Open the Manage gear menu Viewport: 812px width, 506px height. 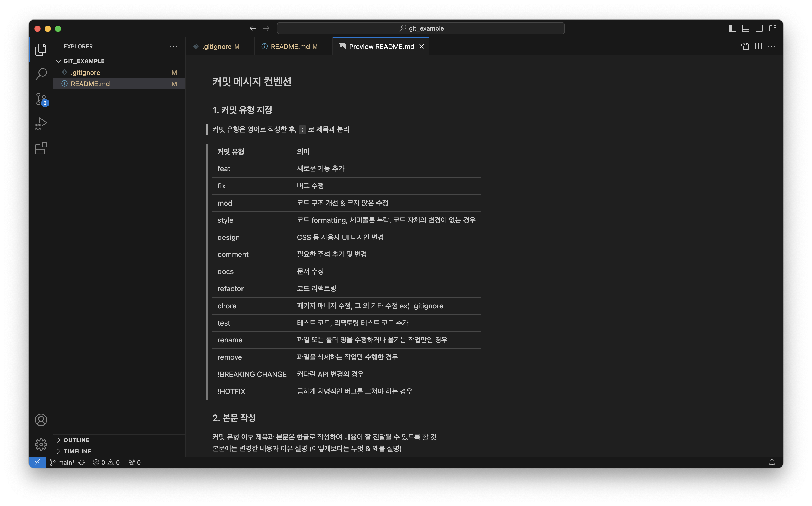[41, 444]
